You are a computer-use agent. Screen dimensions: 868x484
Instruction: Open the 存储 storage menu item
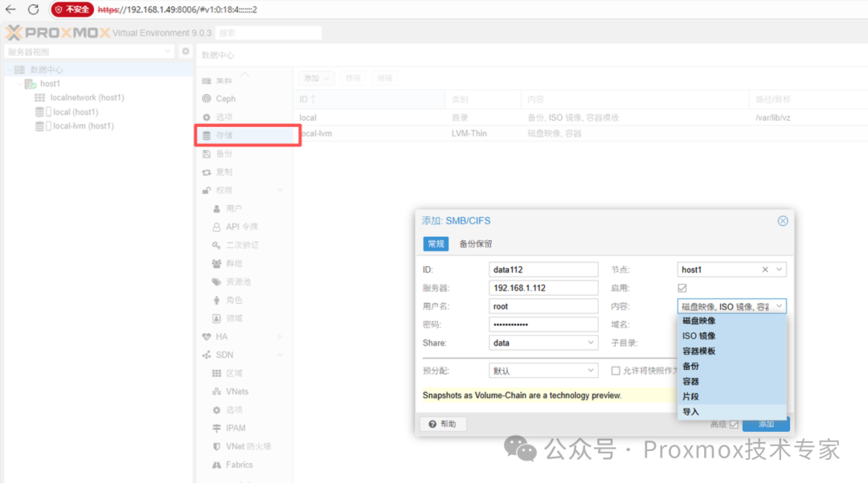[244, 135]
